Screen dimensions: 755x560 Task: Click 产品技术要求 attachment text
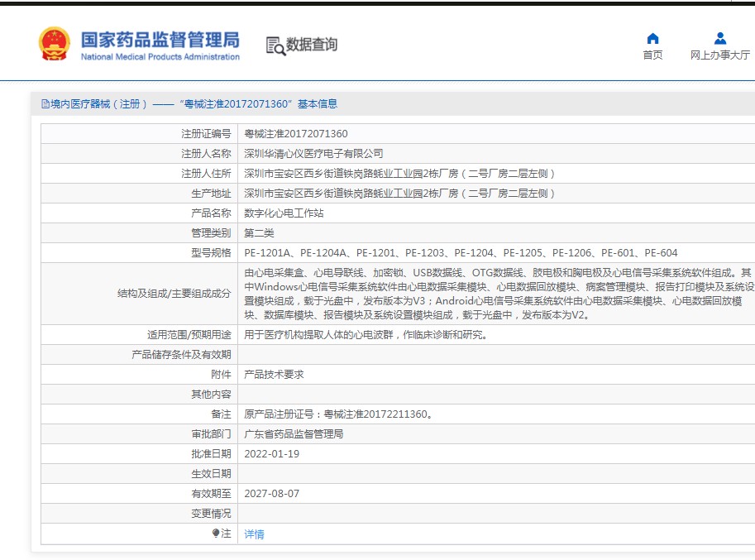[x=274, y=375]
